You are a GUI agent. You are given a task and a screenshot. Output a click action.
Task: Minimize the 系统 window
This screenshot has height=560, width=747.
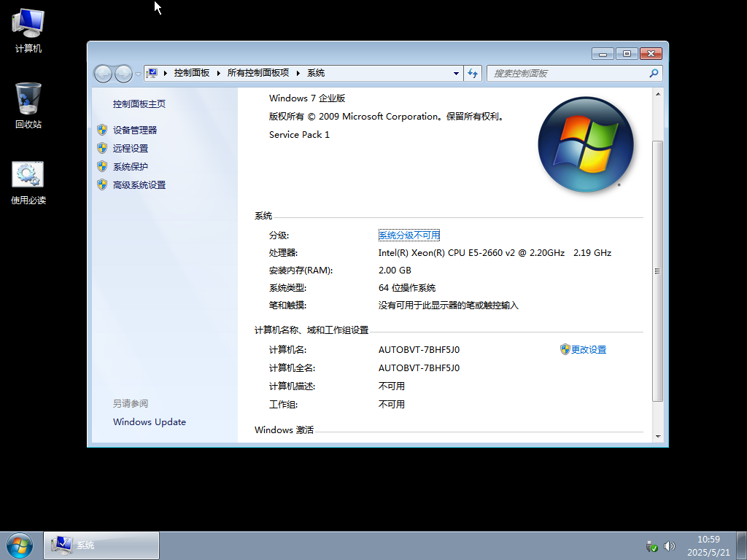pyautogui.click(x=603, y=54)
